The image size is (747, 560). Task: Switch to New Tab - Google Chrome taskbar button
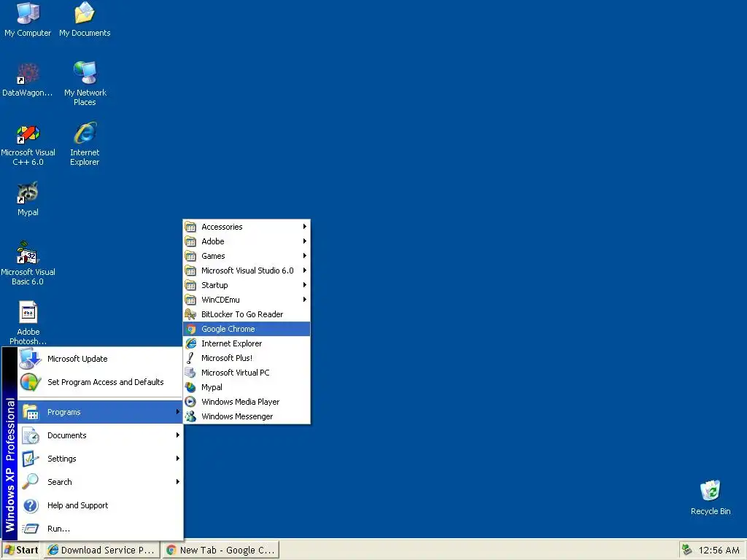pyautogui.click(x=220, y=550)
